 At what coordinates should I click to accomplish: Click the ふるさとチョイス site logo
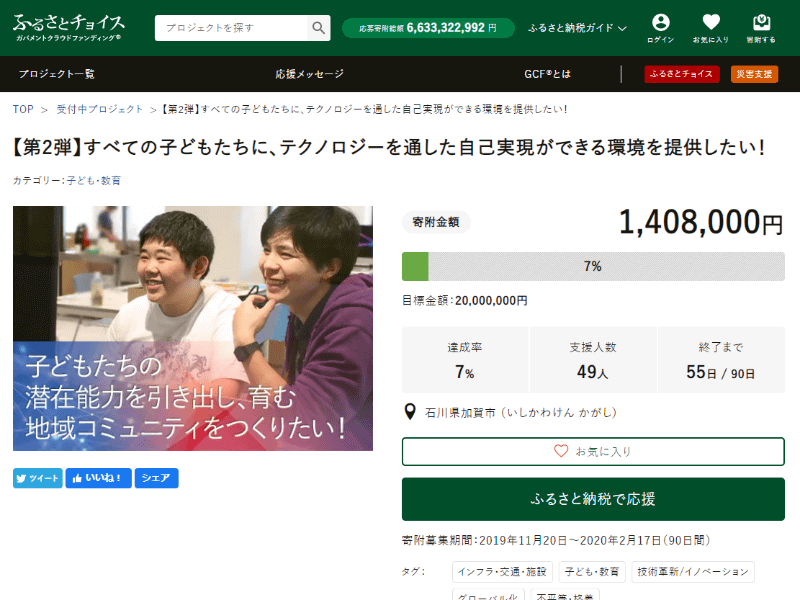pos(68,28)
